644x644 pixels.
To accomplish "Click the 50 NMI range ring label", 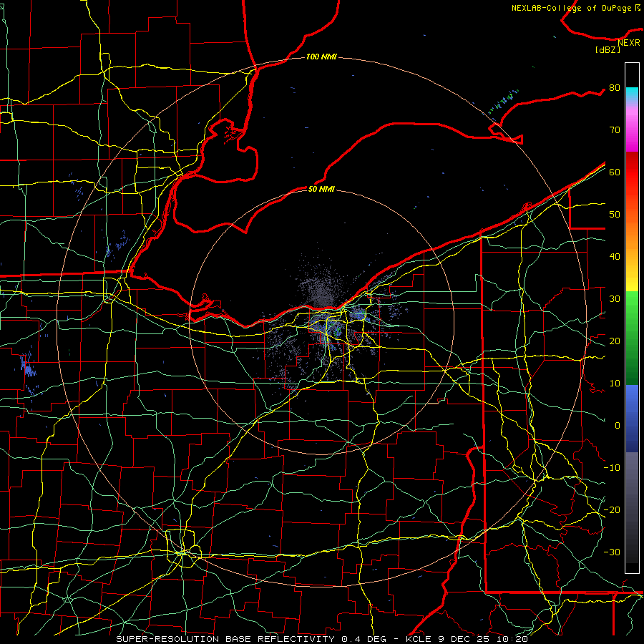I will 321,189.
